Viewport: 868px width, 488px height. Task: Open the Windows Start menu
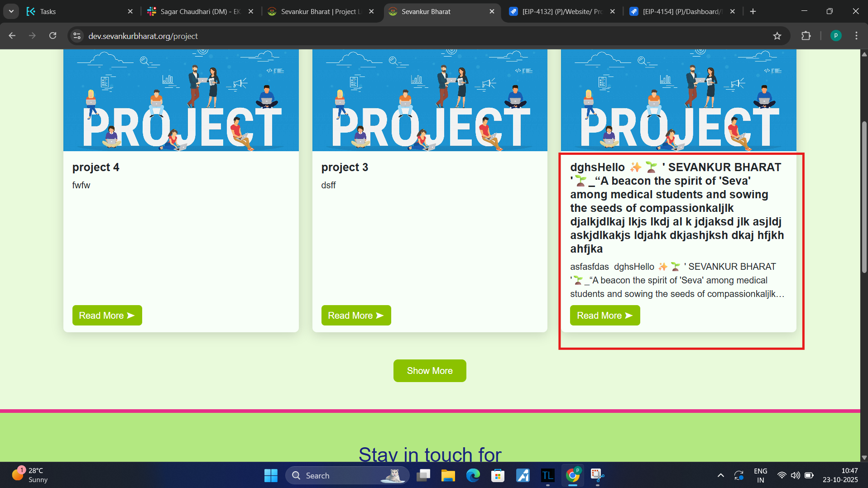[271, 475]
